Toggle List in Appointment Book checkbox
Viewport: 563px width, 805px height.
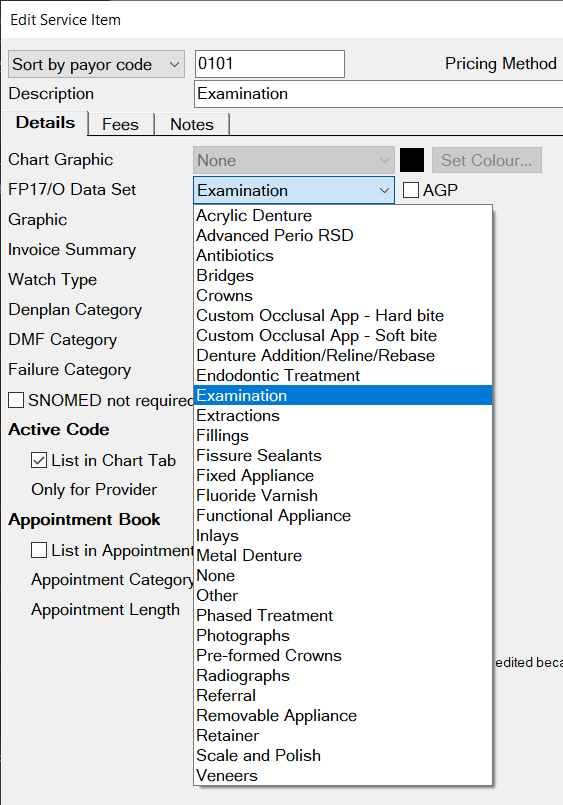click(x=39, y=550)
